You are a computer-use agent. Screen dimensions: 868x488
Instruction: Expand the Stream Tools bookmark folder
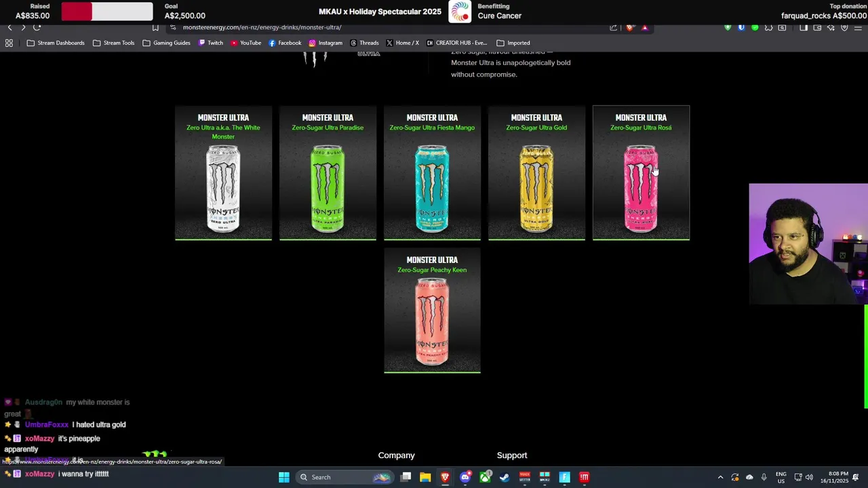click(113, 43)
